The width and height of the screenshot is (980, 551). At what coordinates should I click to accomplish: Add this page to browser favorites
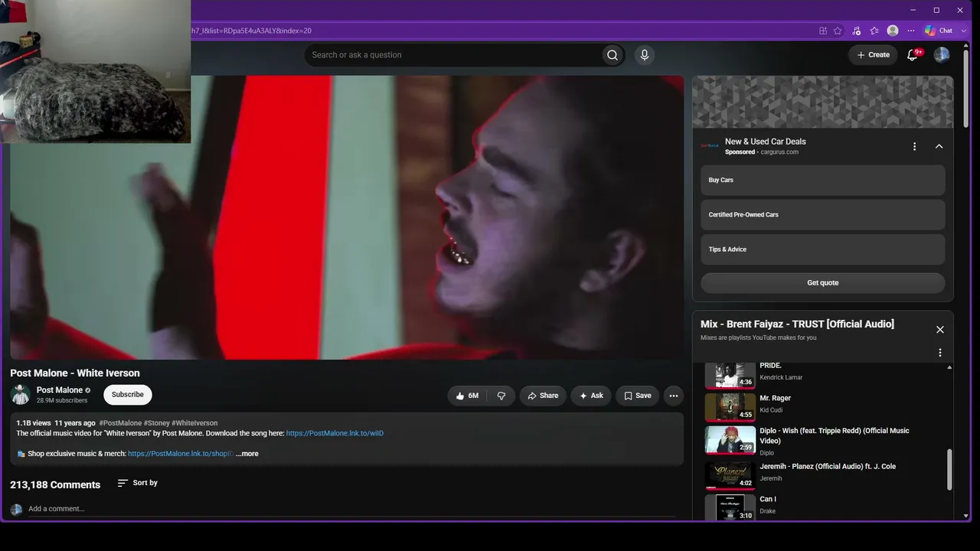tap(838, 31)
